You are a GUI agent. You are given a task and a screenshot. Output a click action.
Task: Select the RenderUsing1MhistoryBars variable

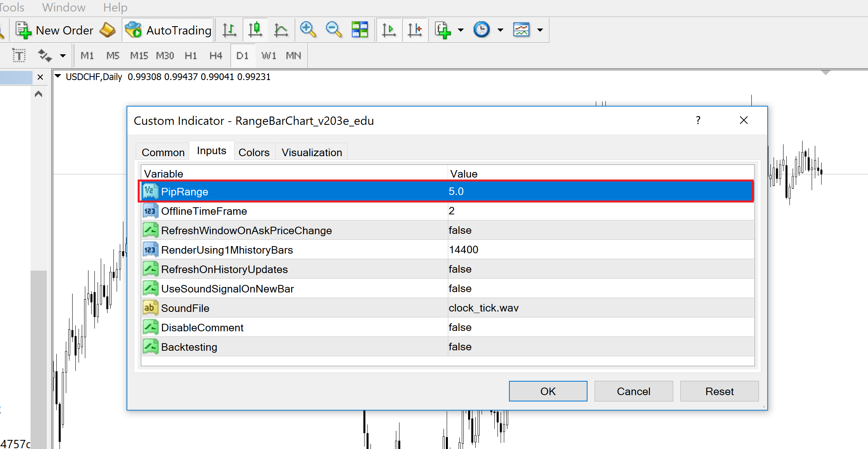click(x=227, y=250)
